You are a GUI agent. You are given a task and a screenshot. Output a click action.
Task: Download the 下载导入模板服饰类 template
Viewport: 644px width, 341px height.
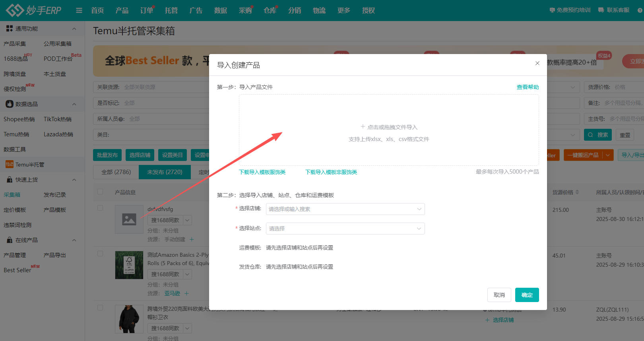[262, 172]
